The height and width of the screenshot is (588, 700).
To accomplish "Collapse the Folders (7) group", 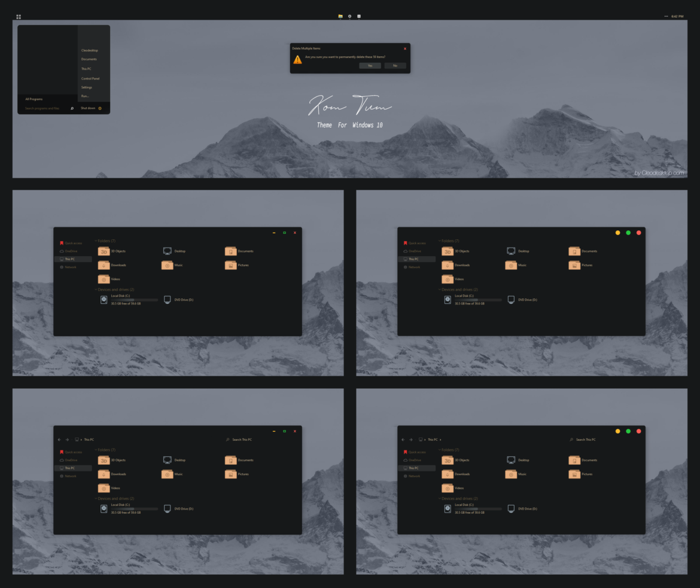I will tap(95, 240).
